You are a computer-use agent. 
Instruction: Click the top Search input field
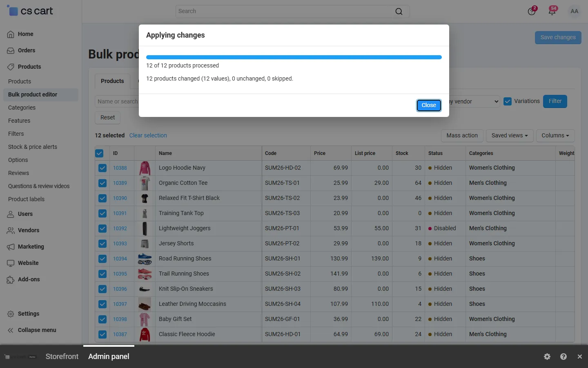292,11
